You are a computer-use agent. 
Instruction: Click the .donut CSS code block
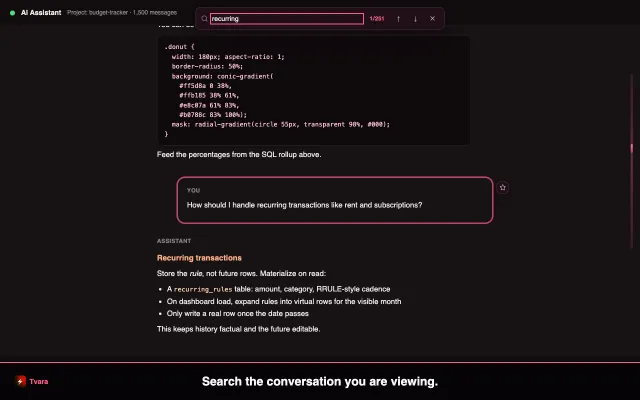313,90
